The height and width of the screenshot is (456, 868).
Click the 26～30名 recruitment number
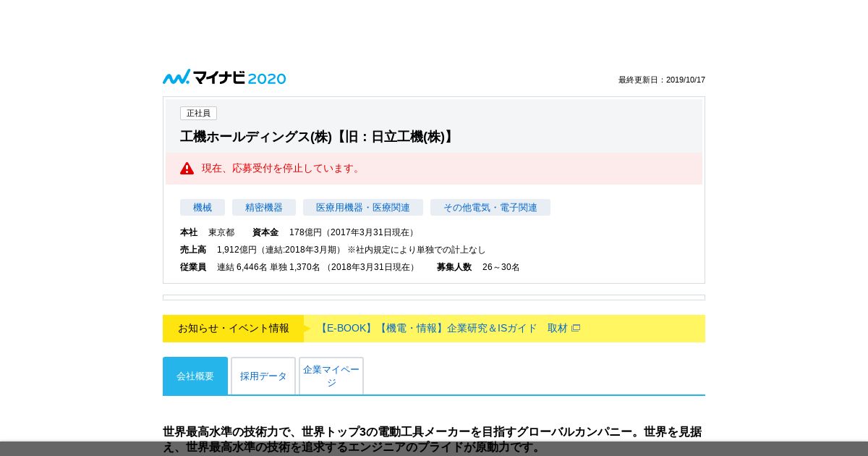click(x=501, y=267)
